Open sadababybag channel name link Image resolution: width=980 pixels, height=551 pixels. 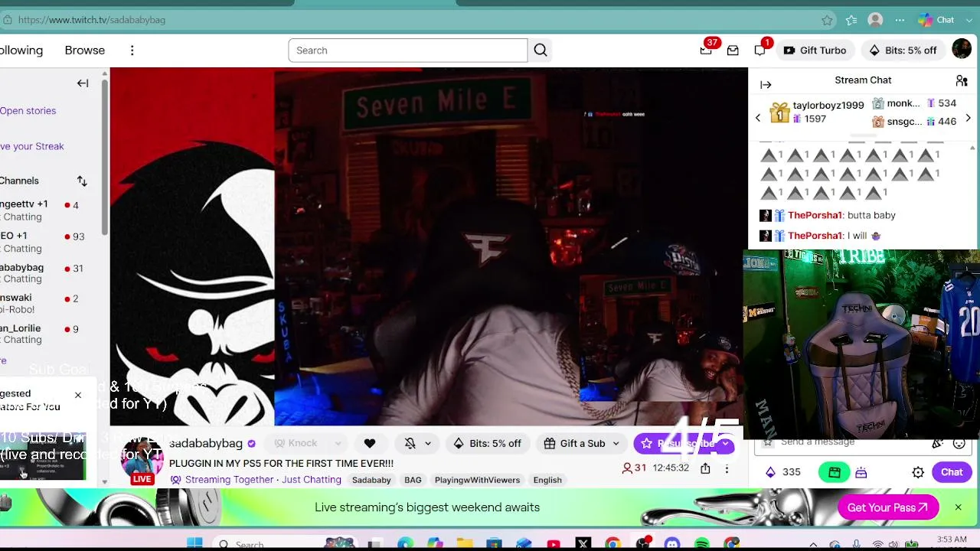click(x=206, y=443)
